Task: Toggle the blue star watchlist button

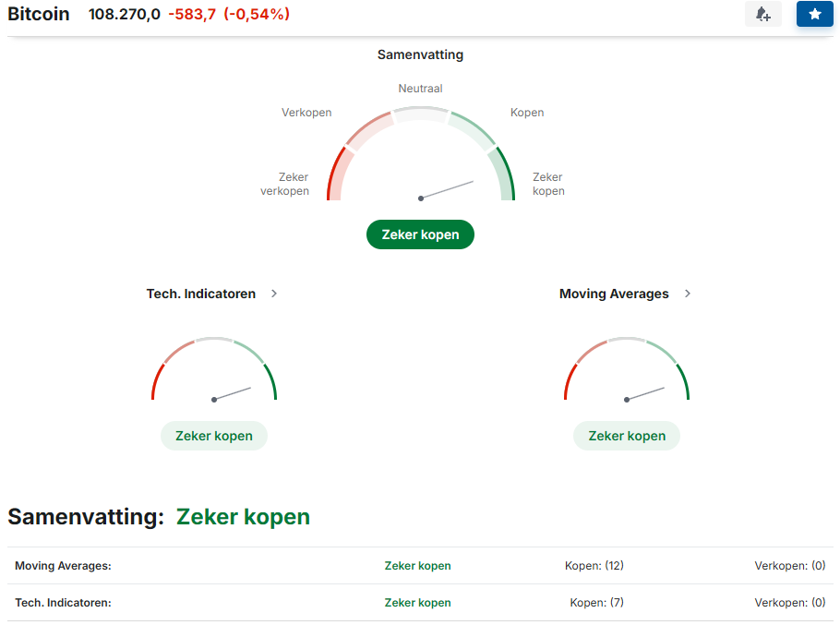Action: click(x=814, y=14)
